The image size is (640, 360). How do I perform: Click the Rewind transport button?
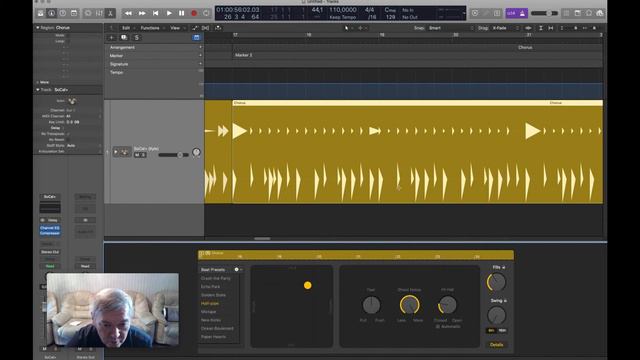(128, 13)
